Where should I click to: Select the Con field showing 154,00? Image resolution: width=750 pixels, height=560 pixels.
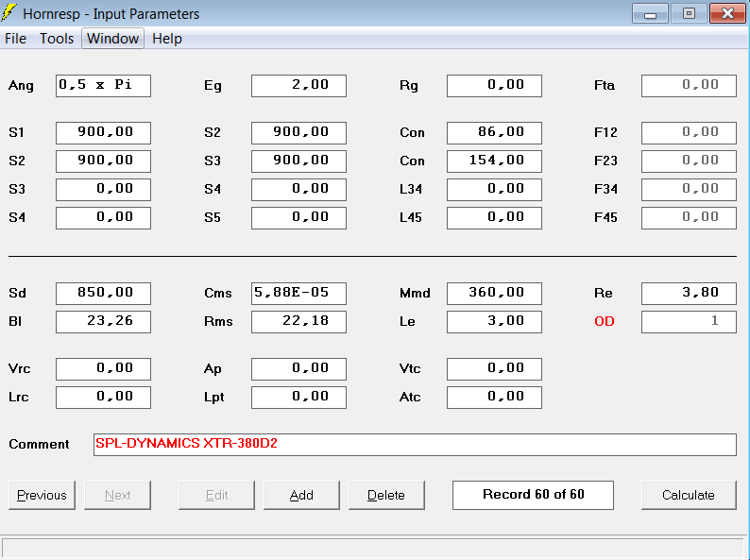pos(495,161)
